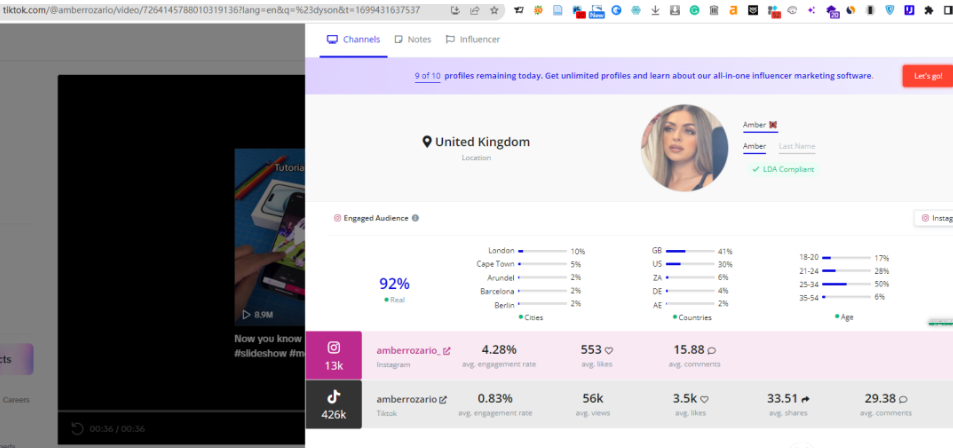This screenshot has height=448, width=953.
Task: Click the share page icon in address bar
Action: (x=474, y=11)
